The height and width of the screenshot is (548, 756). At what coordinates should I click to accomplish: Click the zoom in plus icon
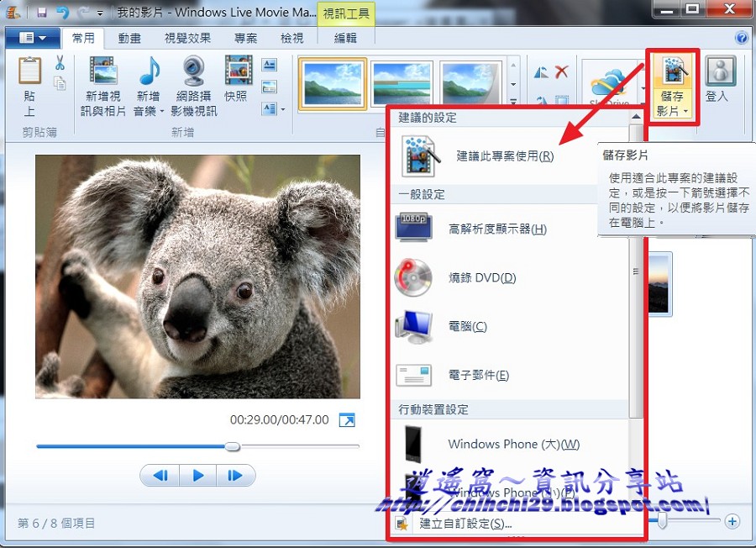(732, 521)
